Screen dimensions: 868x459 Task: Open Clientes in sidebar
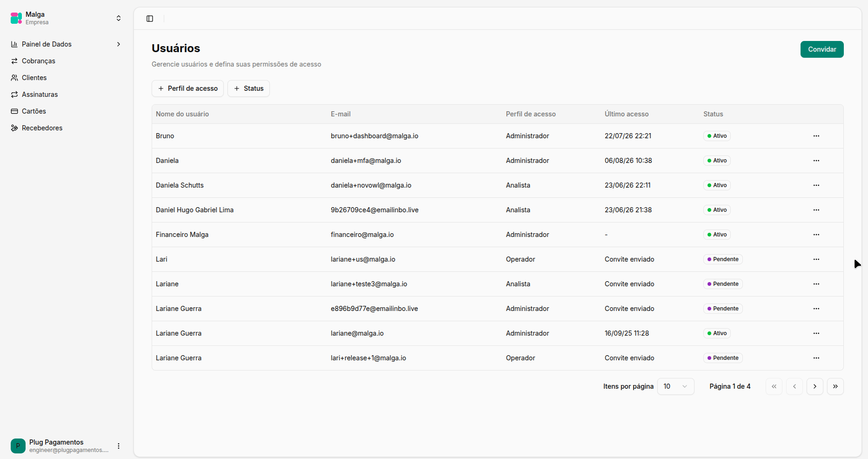click(66, 78)
